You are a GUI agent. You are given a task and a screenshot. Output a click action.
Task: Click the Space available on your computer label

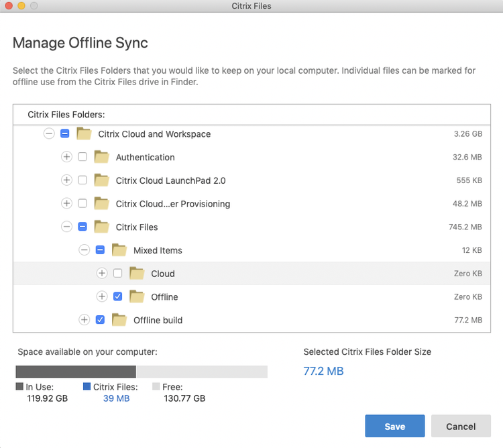(x=88, y=352)
